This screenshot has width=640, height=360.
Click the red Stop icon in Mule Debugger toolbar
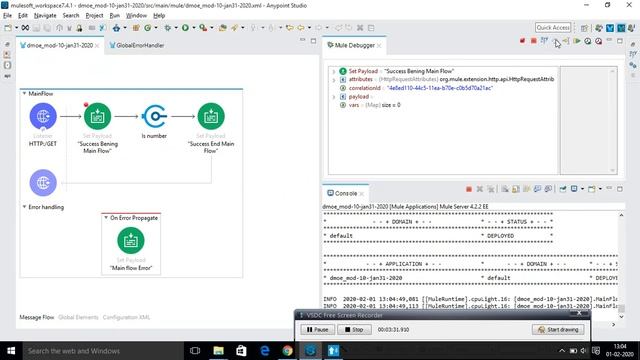tap(533, 41)
